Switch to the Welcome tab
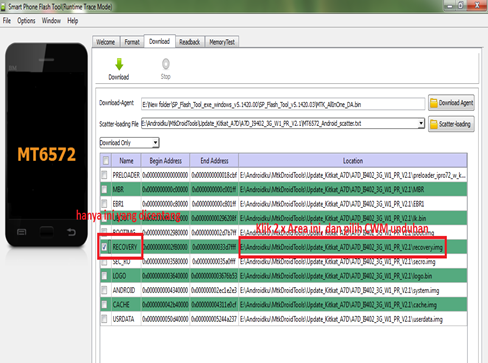488x363 pixels. pyautogui.click(x=106, y=42)
